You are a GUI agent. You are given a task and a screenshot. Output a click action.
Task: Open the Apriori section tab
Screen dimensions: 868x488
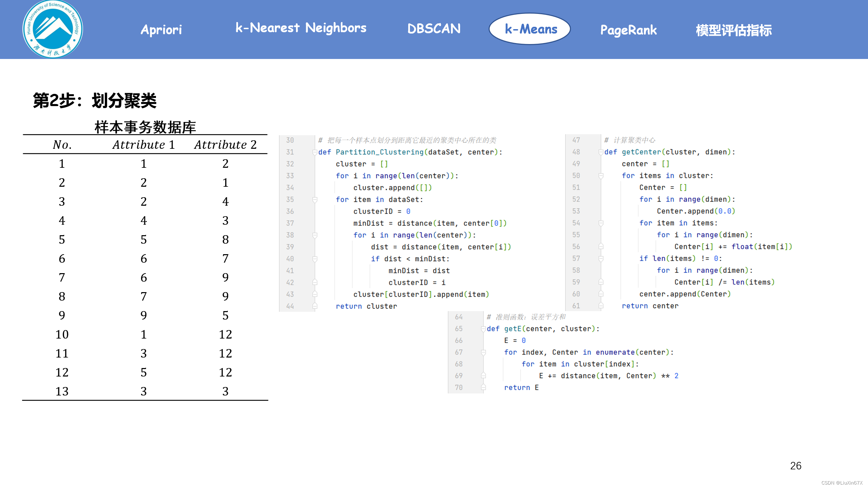pyautogui.click(x=161, y=30)
